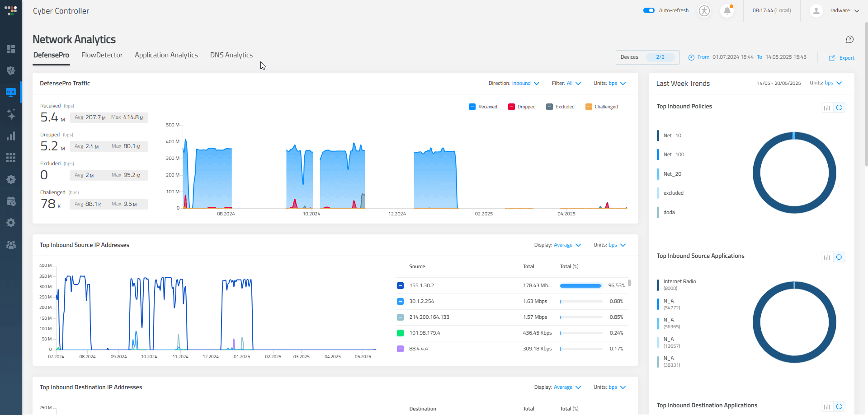Click the Source column header

point(417,266)
